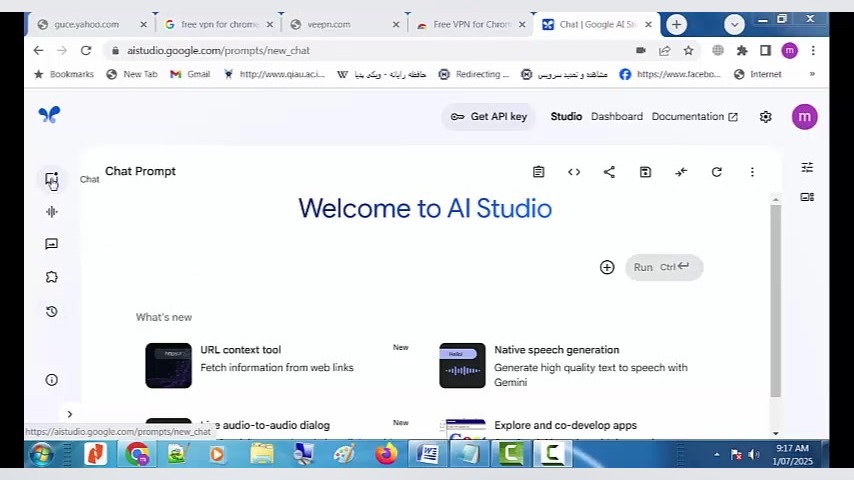
Task: Click the Get code brackets icon
Action: pos(574,172)
